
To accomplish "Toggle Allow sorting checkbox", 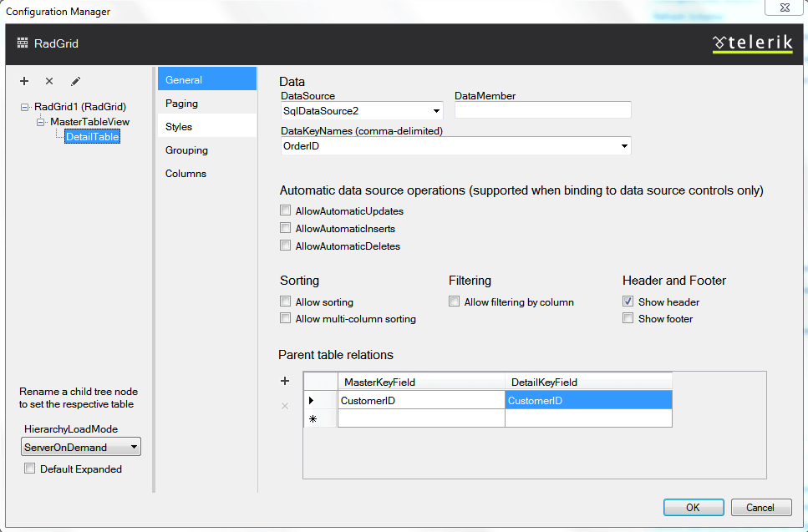I will pyautogui.click(x=286, y=302).
